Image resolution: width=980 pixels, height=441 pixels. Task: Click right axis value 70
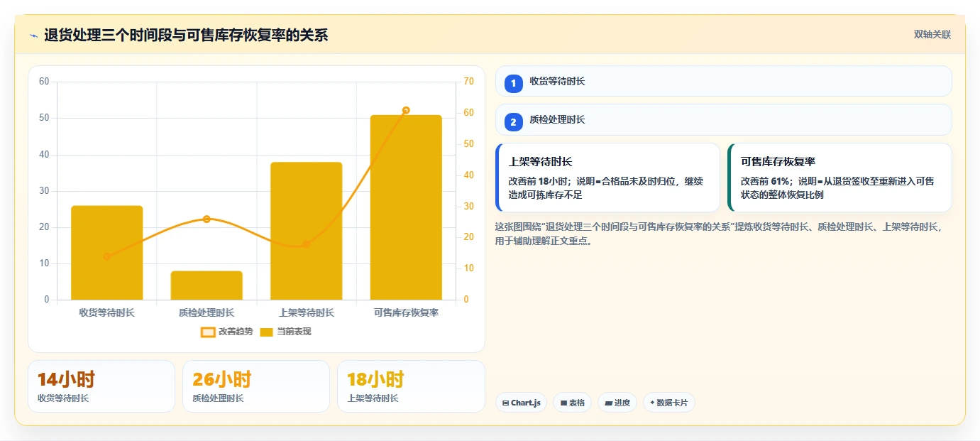click(468, 82)
